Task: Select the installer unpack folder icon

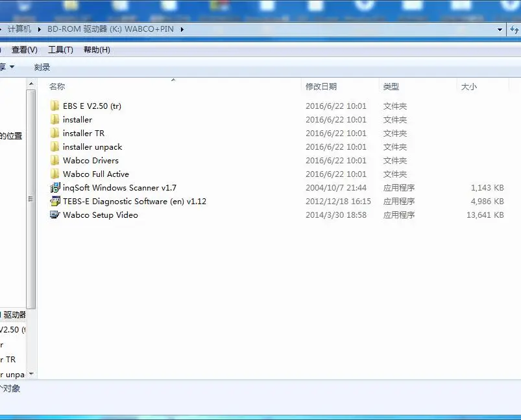Action: click(55, 146)
